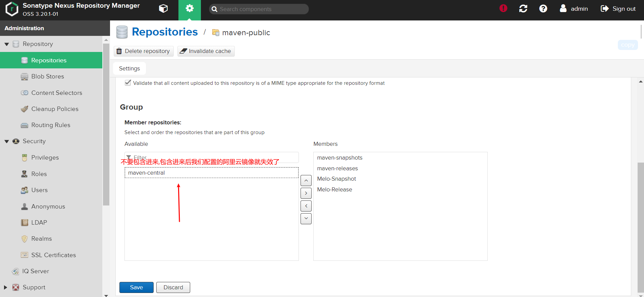This screenshot has height=297, width=644.
Task: Click the Repositories breadcrumb link
Action: pyautogui.click(x=165, y=32)
